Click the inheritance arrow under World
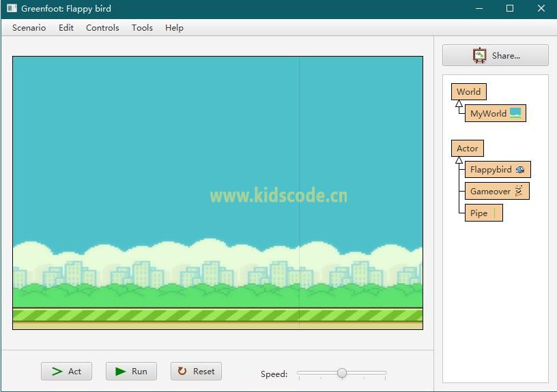 pos(459,104)
